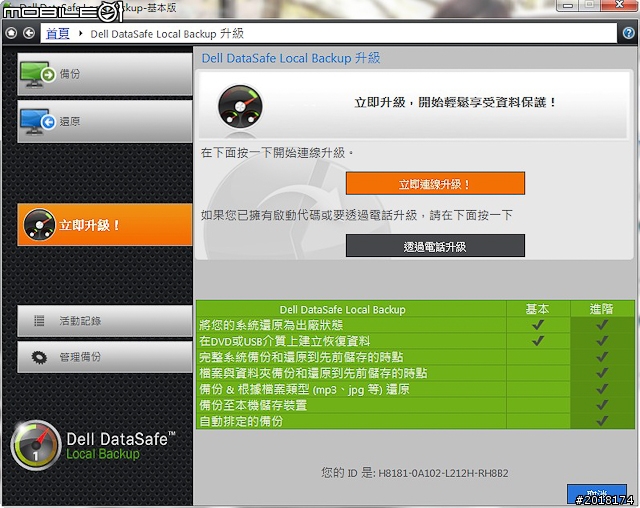Image resolution: width=640 pixels, height=508 pixels.
Task: Click the page title Dell DataSafe Local Backup 升級
Action: click(291, 58)
